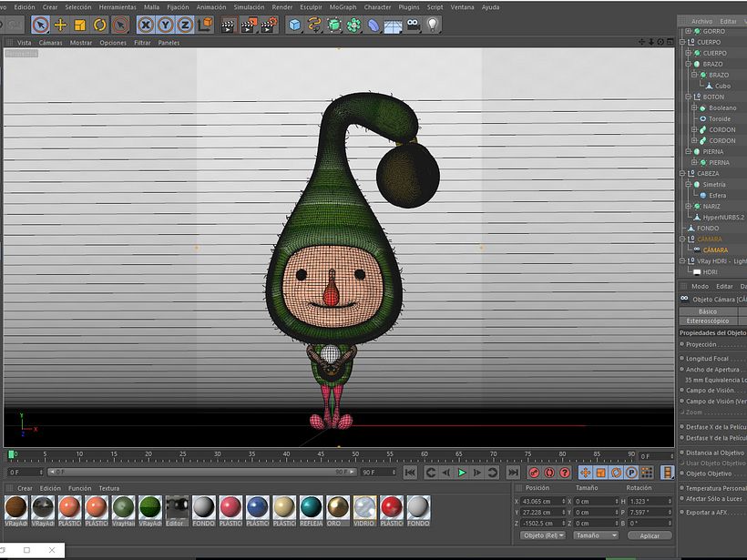Image resolution: width=747 pixels, height=560 pixels.
Task: Click the toggle active view icon
Action: [x=670, y=42]
